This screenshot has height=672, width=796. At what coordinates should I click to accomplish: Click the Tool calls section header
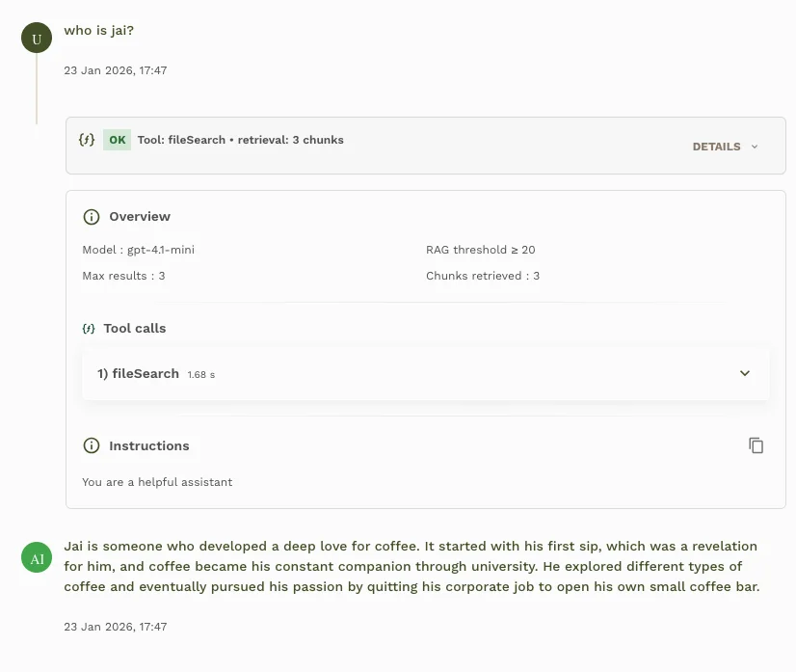[134, 328]
